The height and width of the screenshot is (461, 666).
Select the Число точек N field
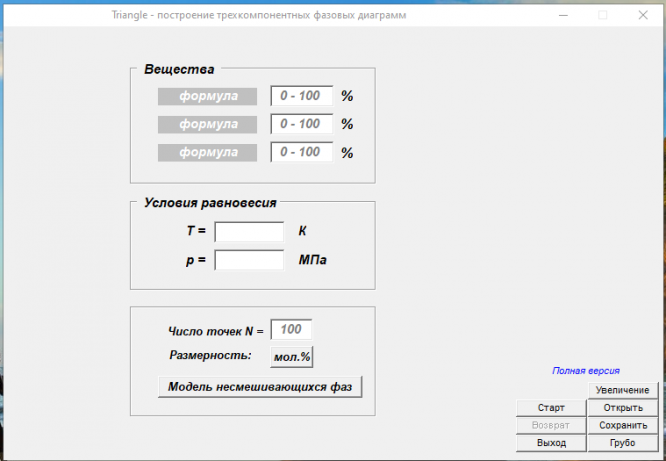[x=291, y=330]
